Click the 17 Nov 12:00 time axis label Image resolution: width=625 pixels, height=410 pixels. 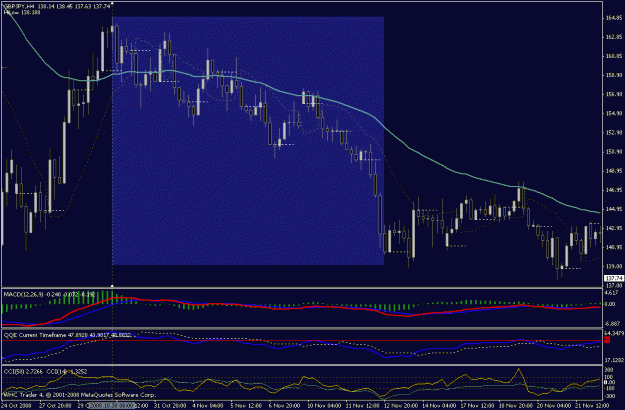click(477, 405)
